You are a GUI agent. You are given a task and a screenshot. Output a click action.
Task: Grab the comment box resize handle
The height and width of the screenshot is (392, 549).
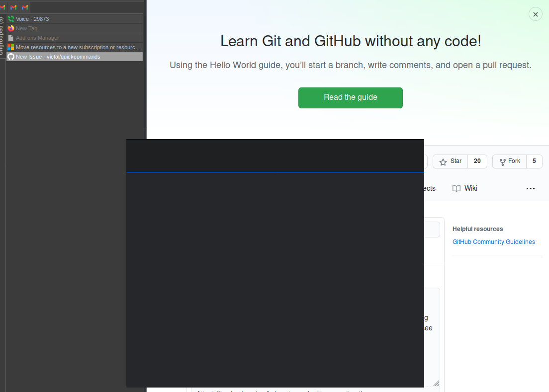(x=436, y=383)
